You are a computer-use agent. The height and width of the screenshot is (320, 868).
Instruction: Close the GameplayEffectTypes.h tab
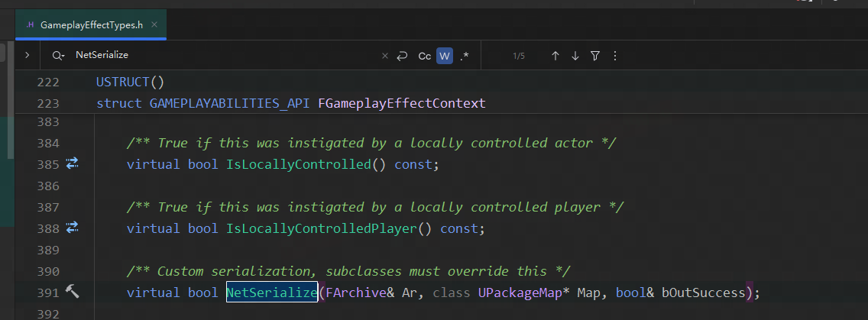pyautogui.click(x=154, y=25)
